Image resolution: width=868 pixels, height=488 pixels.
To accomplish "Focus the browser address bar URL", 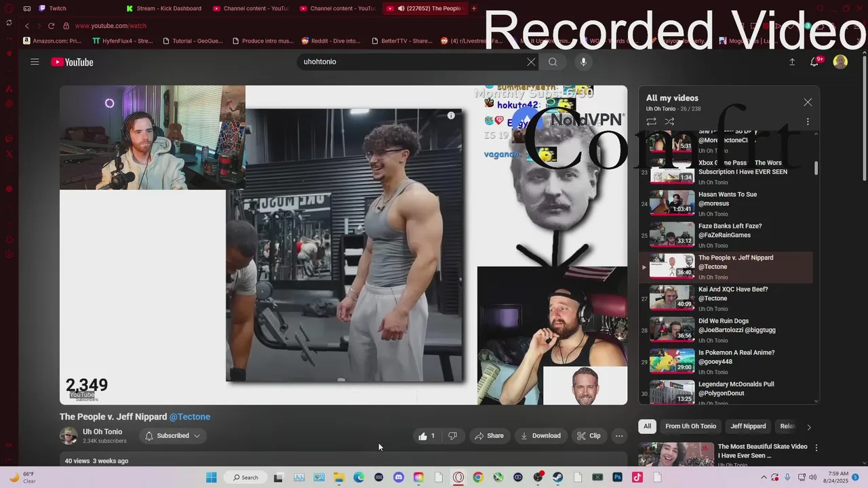I will pos(111,26).
